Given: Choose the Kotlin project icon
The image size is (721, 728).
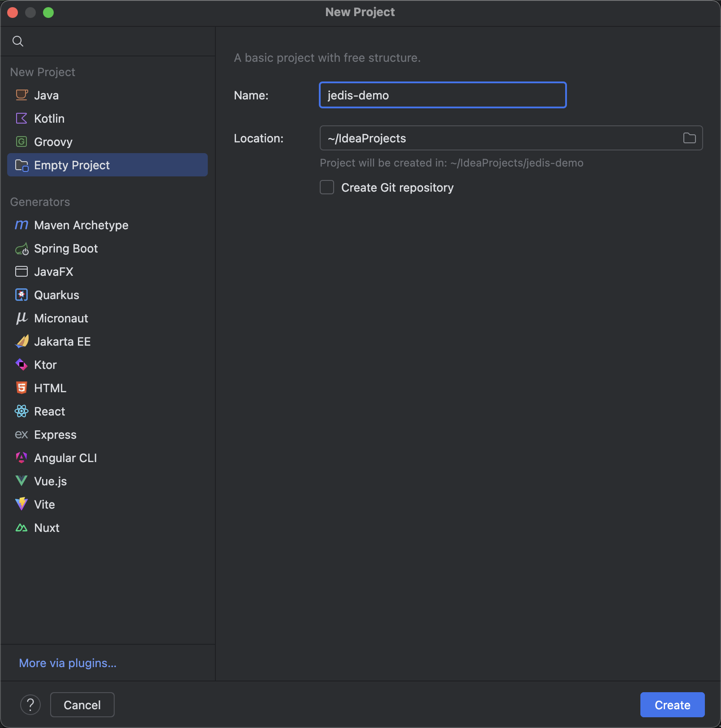Looking at the screenshot, I should tap(21, 118).
